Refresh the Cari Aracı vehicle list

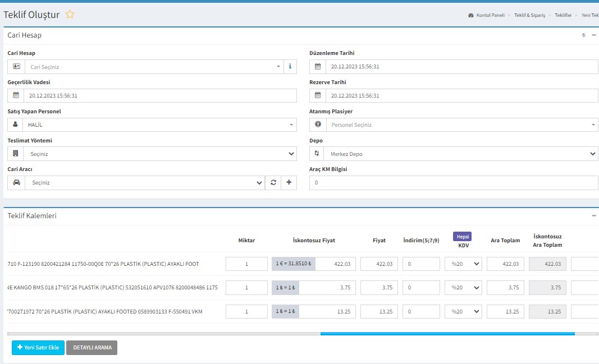(273, 183)
